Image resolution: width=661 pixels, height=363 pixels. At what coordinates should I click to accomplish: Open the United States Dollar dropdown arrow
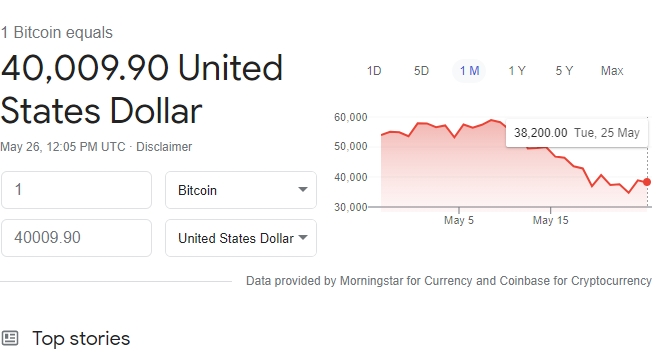[303, 237]
